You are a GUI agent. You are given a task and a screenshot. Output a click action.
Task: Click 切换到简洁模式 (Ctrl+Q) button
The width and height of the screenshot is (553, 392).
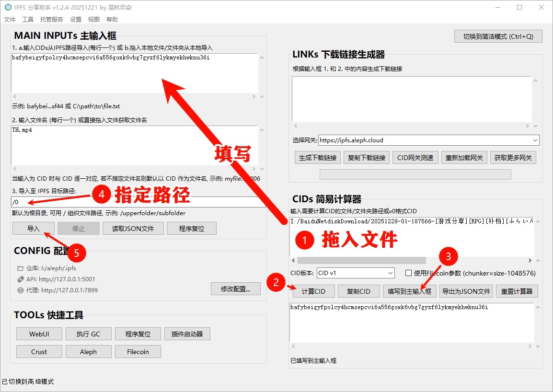pyautogui.click(x=498, y=36)
